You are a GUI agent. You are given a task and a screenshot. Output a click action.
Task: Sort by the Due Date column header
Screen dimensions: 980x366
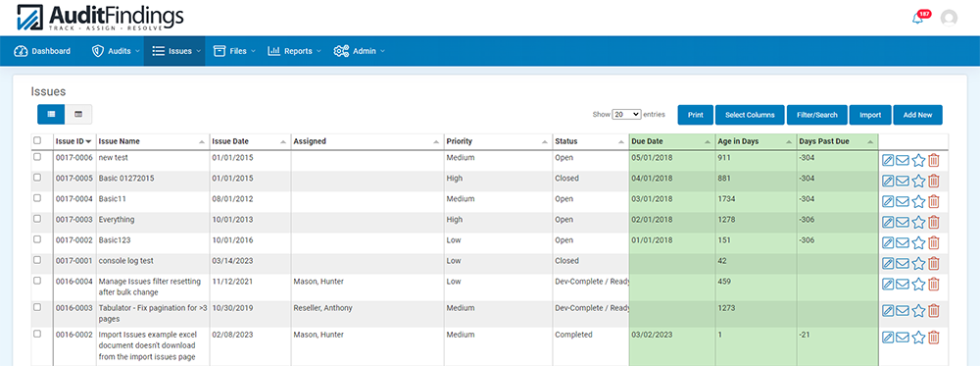pyautogui.click(x=672, y=141)
